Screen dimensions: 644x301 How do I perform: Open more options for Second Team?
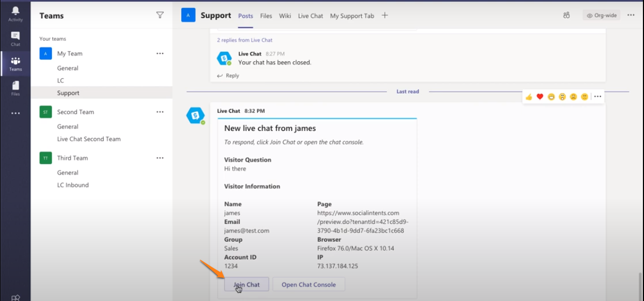[x=160, y=111]
